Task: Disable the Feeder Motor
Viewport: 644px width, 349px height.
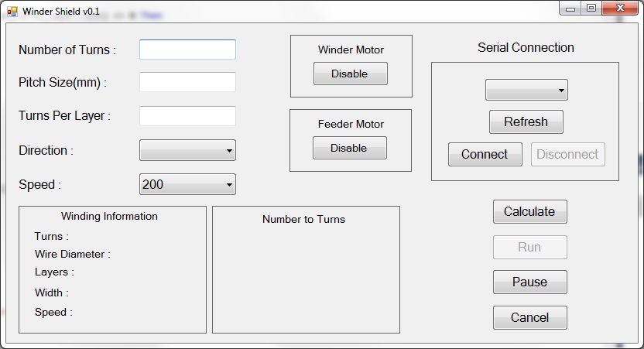Action: click(x=350, y=148)
